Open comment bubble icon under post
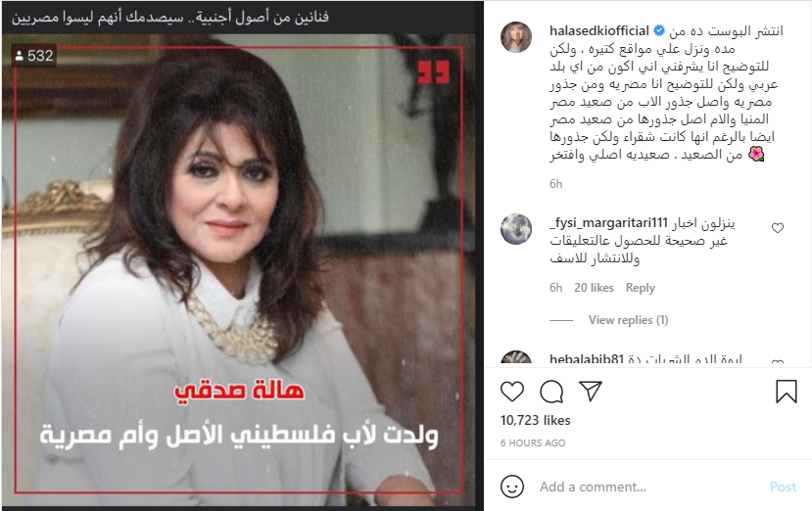Screen dimensions: 812x511 click(x=551, y=392)
